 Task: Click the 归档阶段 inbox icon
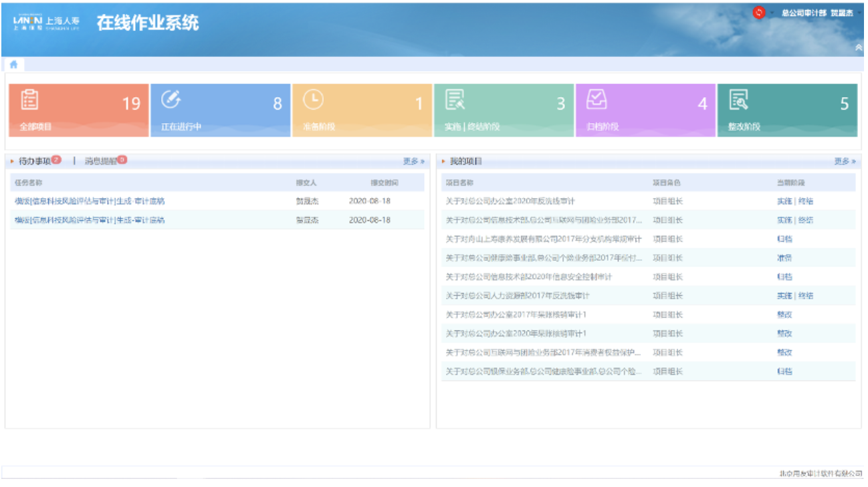click(x=596, y=100)
